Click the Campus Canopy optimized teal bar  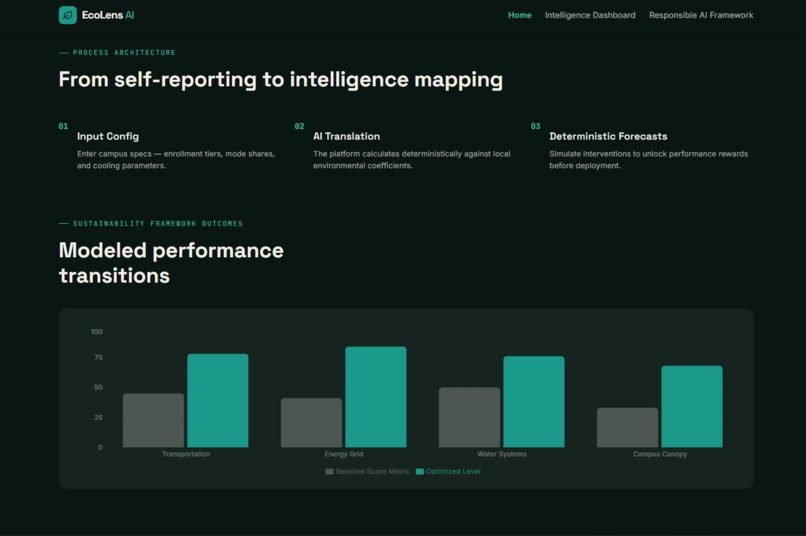(x=692, y=406)
